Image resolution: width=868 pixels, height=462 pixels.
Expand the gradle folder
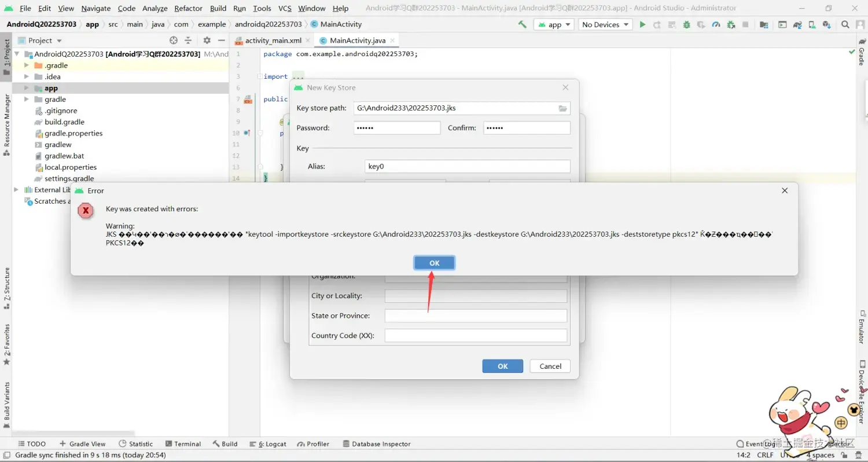[x=27, y=100]
